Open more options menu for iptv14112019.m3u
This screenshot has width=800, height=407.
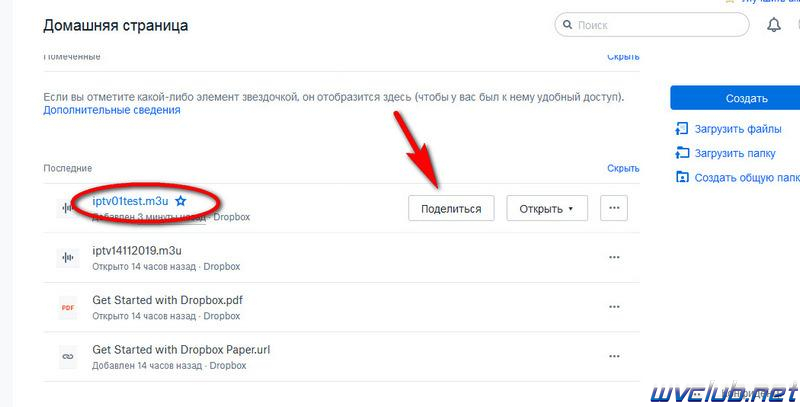click(x=614, y=257)
